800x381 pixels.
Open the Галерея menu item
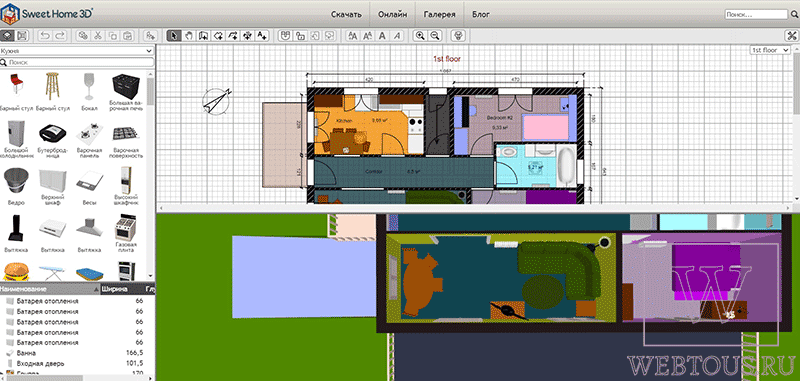click(x=439, y=14)
